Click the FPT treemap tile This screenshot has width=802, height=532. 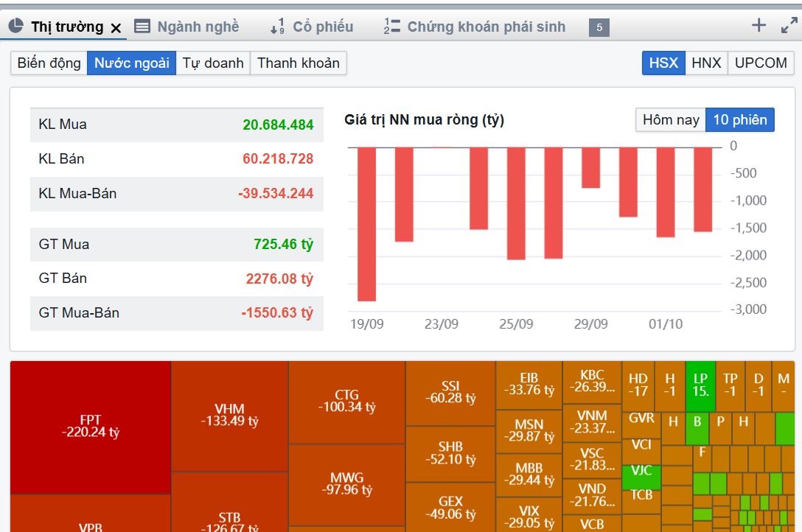[91, 427]
